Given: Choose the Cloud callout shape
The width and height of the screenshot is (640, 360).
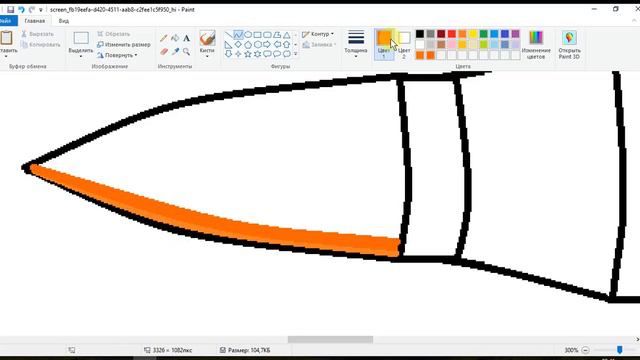Looking at the screenshot, I should pos(287,54).
